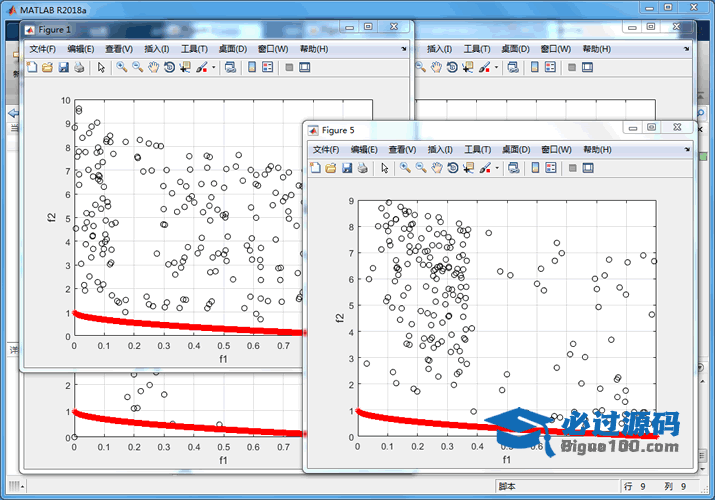Toggle Edit Plot arrow in Figure 5

(385, 168)
